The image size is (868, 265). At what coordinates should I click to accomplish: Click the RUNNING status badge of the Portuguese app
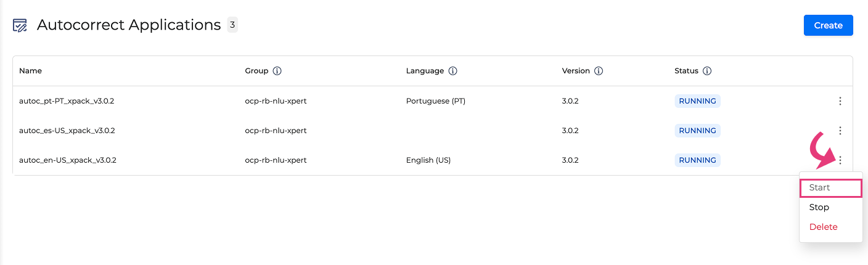tap(697, 101)
